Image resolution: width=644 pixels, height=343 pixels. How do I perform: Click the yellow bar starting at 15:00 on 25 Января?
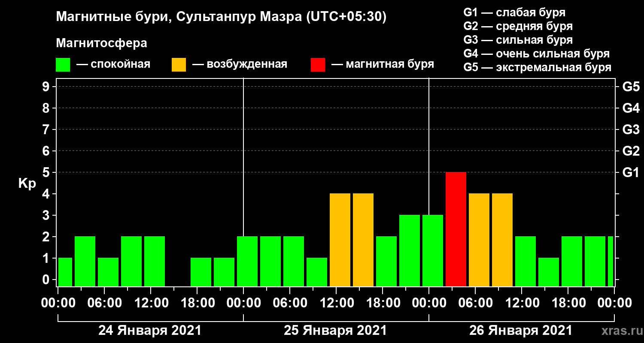[x=363, y=240]
